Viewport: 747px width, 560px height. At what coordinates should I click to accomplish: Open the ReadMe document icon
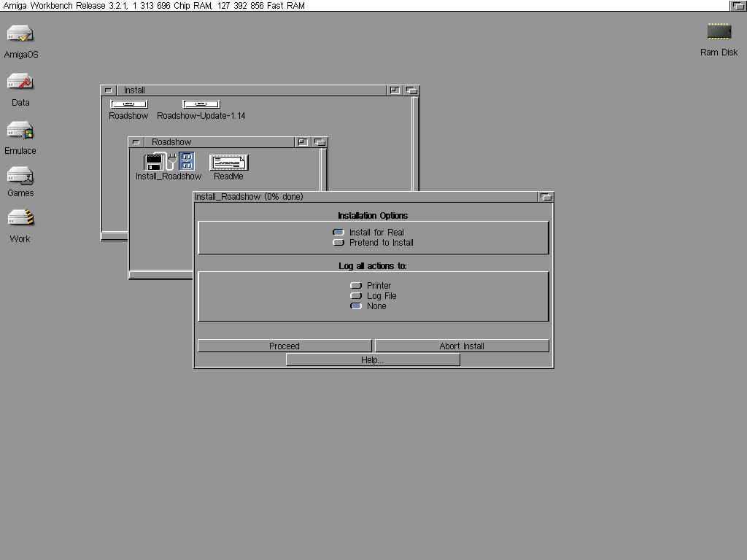coord(228,163)
